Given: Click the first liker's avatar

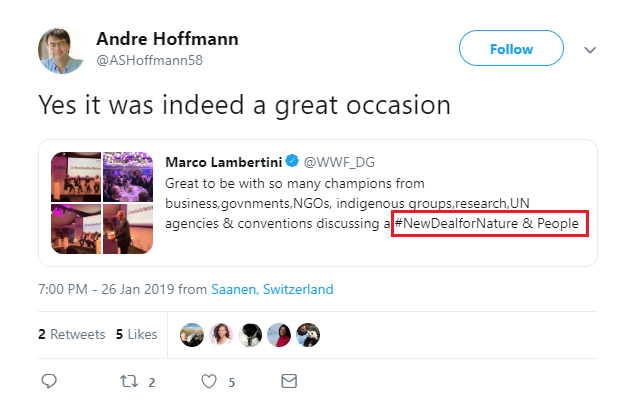Looking at the screenshot, I should click(192, 334).
